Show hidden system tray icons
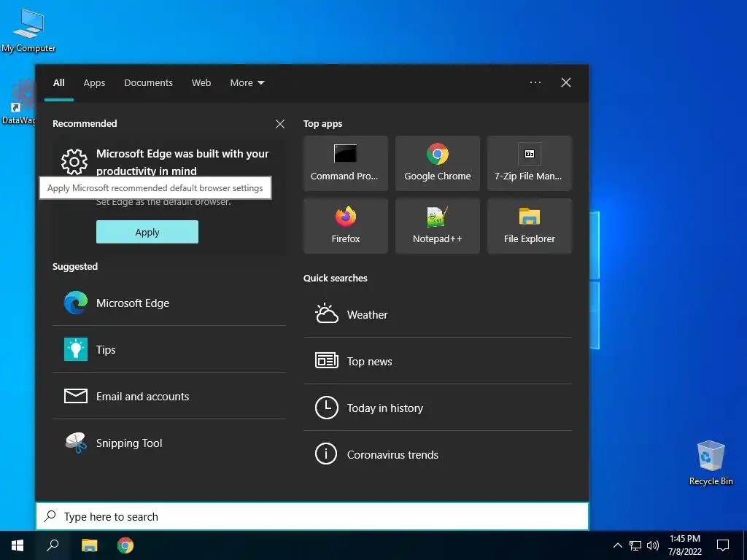747x560 pixels. (617, 545)
